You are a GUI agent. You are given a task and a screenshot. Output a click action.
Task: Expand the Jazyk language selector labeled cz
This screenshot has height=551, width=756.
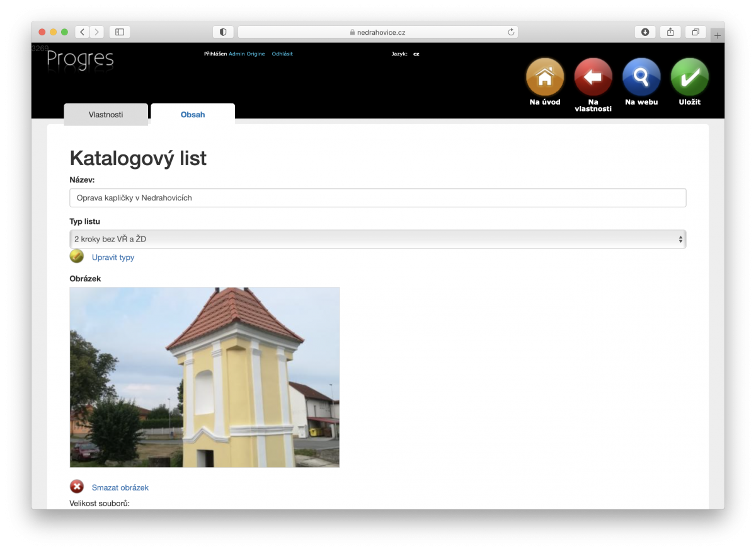pyautogui.click(x=415, y=54)
